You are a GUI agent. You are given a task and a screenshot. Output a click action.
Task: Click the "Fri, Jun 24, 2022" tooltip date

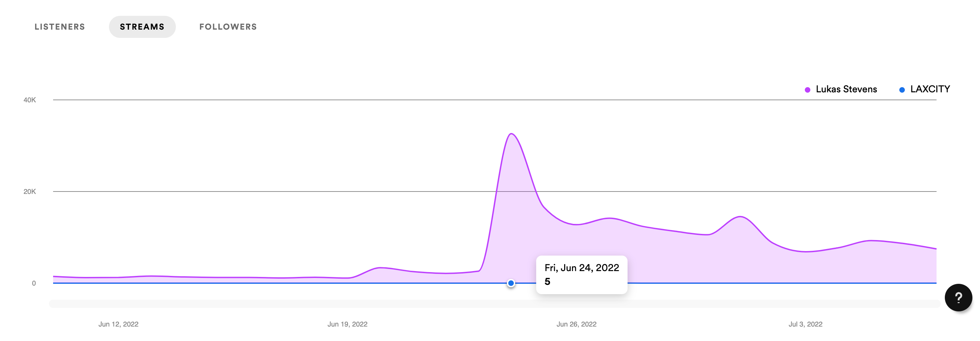point(582,268)
